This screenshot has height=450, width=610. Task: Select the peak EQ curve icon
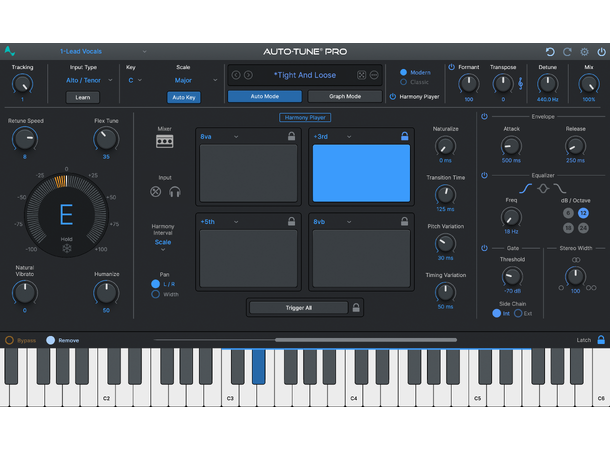(543, 189)
